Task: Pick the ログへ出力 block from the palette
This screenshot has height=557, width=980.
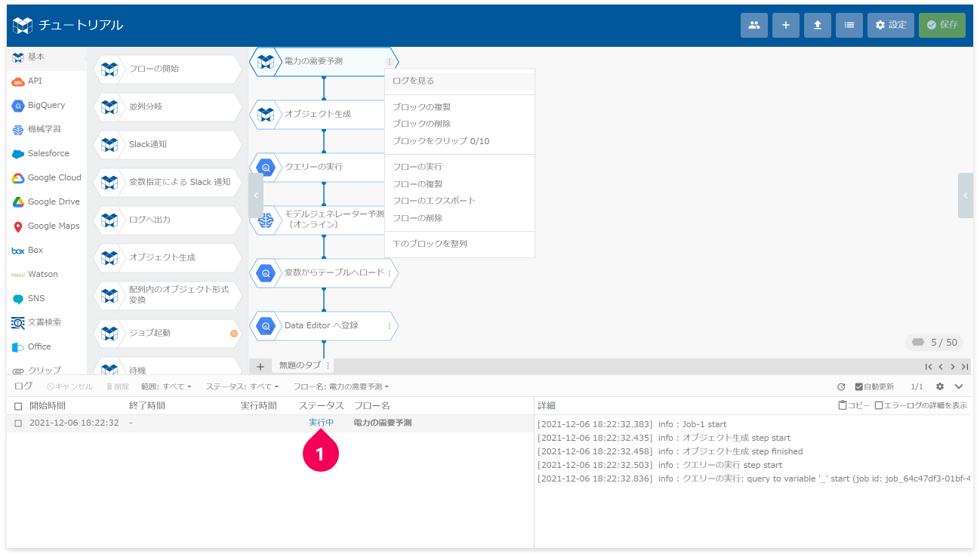Action: point(168,220)
